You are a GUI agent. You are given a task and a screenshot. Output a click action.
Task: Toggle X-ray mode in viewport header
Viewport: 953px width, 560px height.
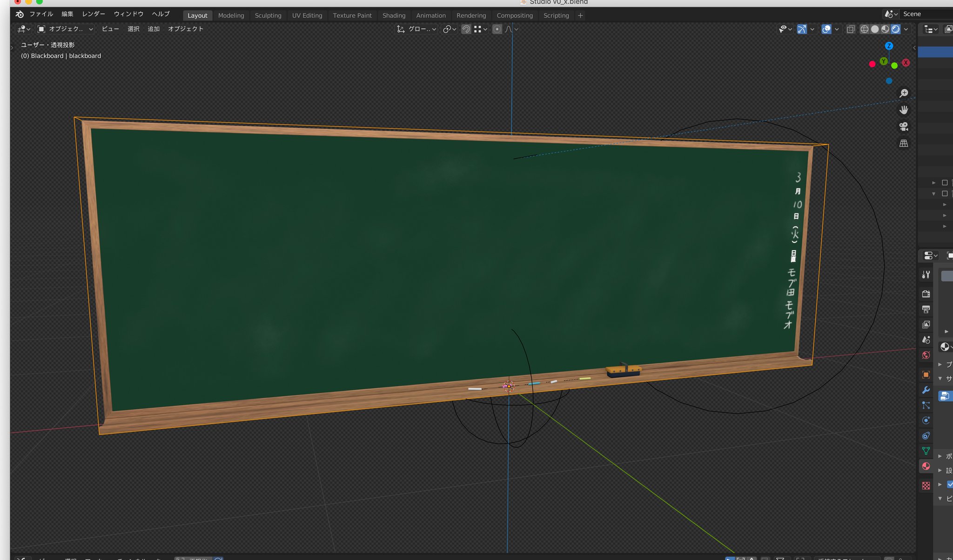coord(851,29)
